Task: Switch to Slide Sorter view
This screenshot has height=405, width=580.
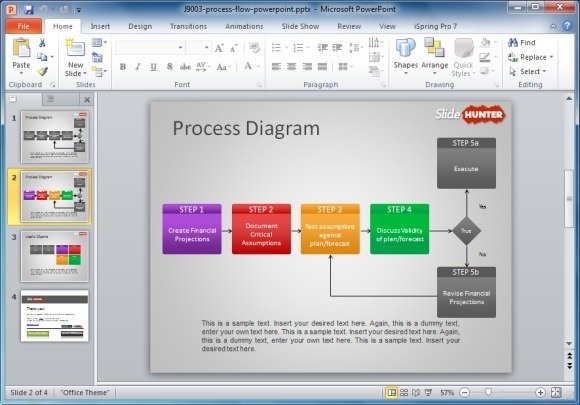Action: (x=404, y=392)
